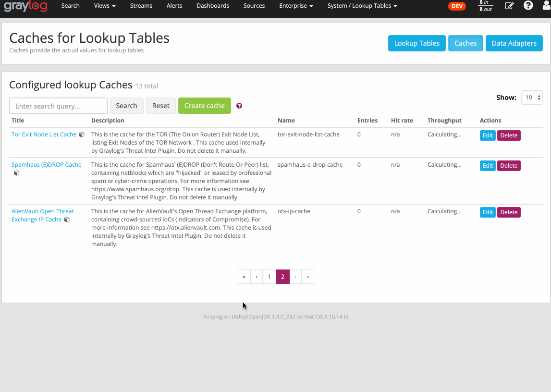Click the Throughput column header
The width and height of the screenshot is (551, 392).
point(444,121)
